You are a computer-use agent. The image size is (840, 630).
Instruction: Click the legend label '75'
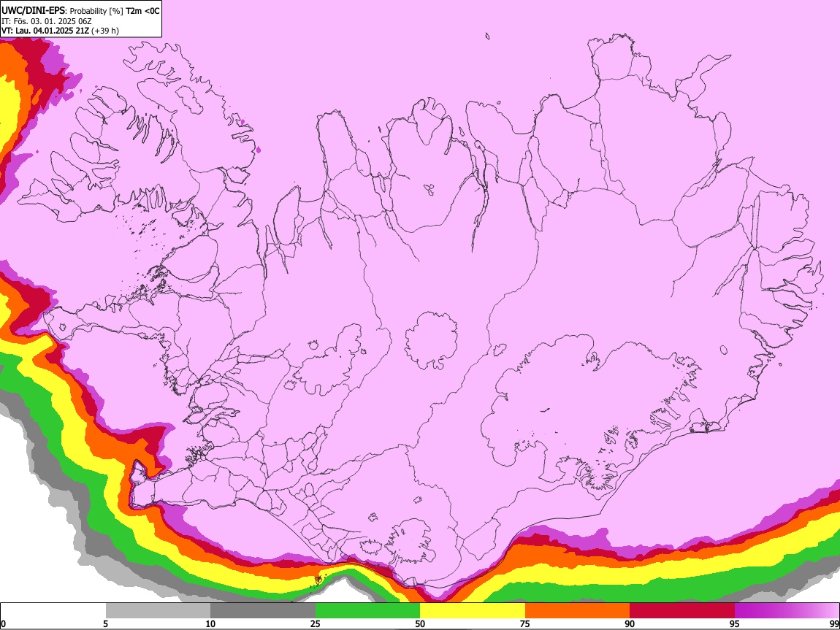click(x=525, y=623)
